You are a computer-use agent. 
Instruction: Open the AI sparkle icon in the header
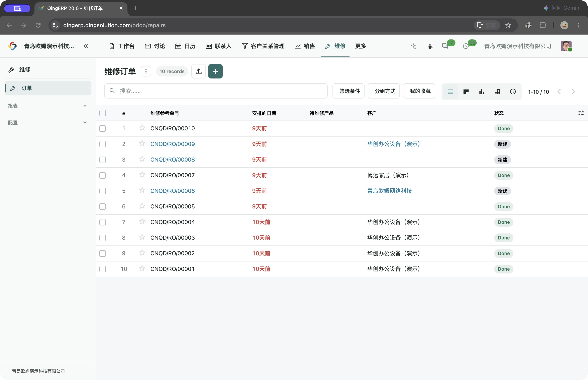[x=413, y=46]
